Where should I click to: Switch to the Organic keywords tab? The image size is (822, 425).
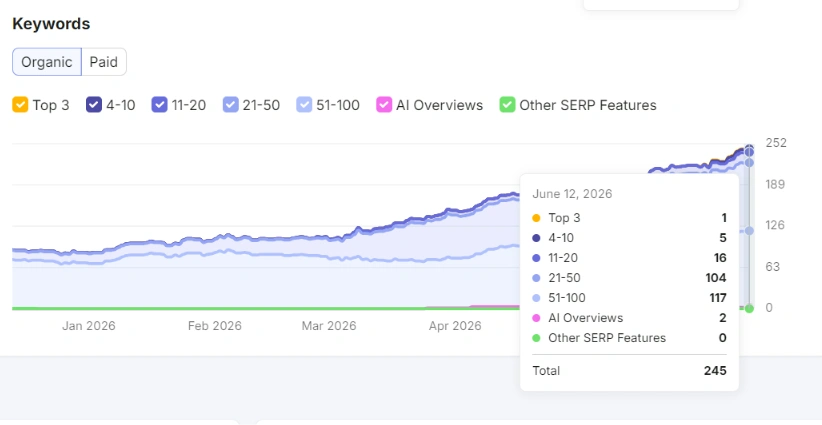tap(47, 62)
